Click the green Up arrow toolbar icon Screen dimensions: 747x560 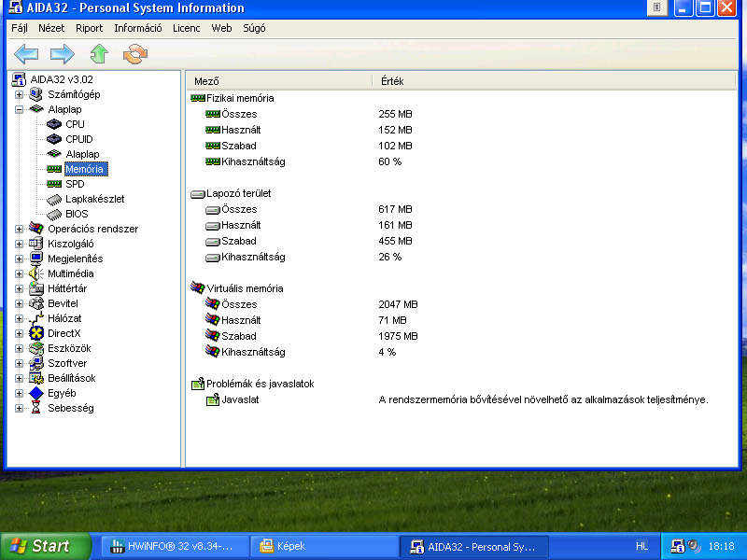[99, 54]
